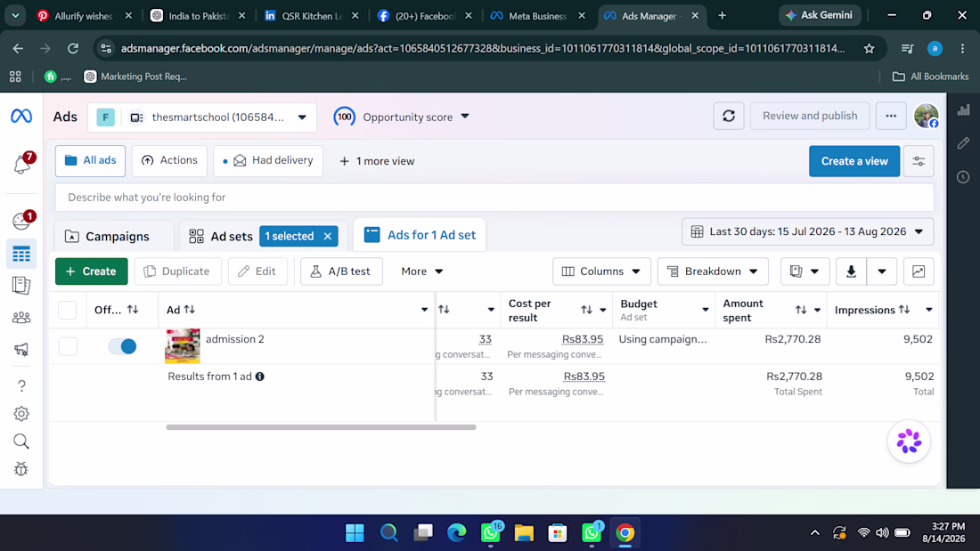The width and height of the screenshot is (980, 551).
Task: Open notifications bell in left sidebar
Action: (21, 164)
